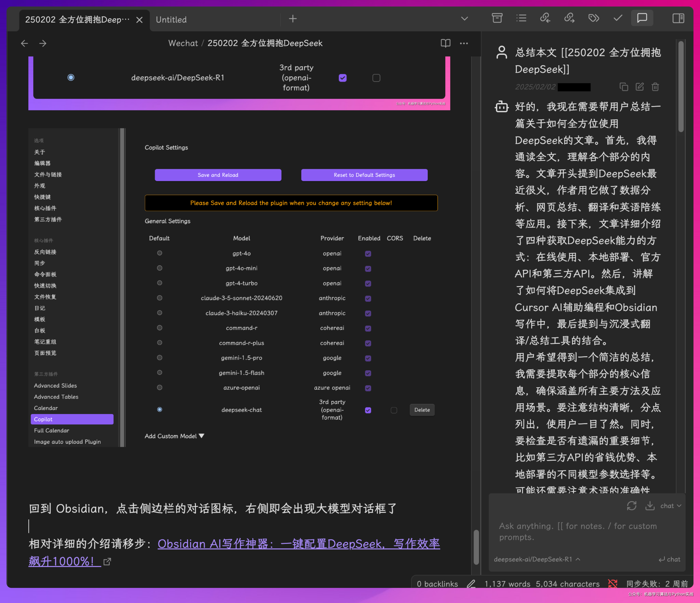
Task: Toggle the right sidebar panel icon
Action: click(678, 18)
